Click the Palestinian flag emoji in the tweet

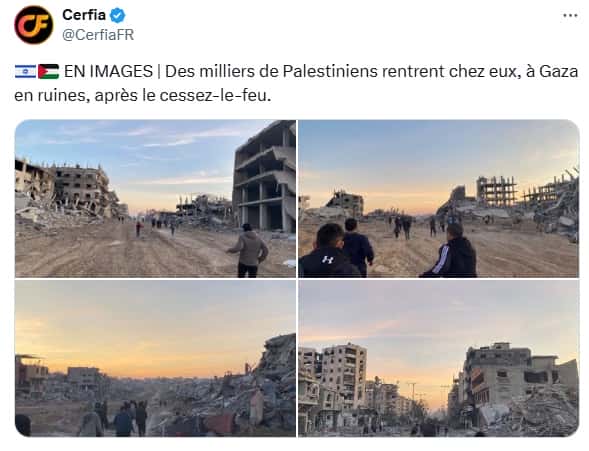[x=48, y=71]
